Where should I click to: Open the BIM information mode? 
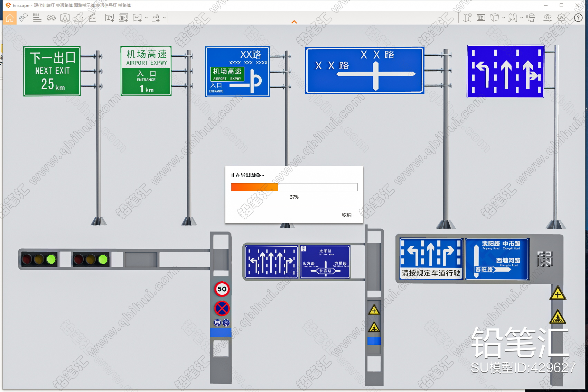tap(37, 18)
